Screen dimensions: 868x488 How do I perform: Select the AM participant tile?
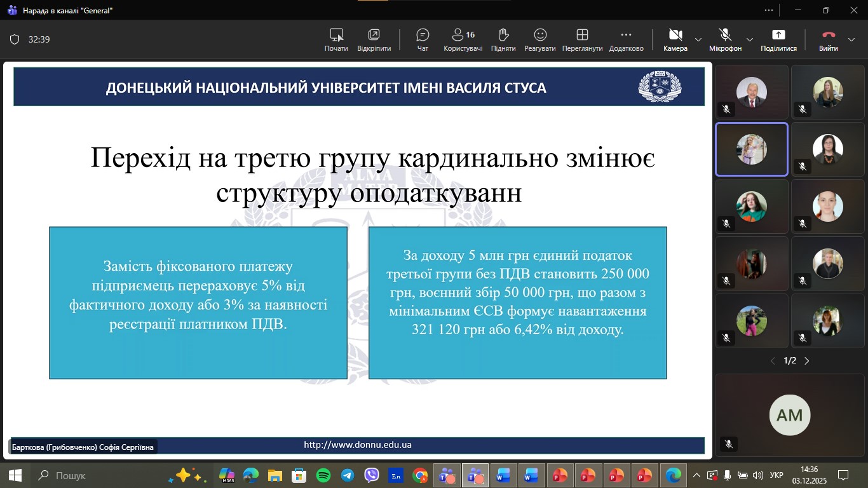(790, 415)
